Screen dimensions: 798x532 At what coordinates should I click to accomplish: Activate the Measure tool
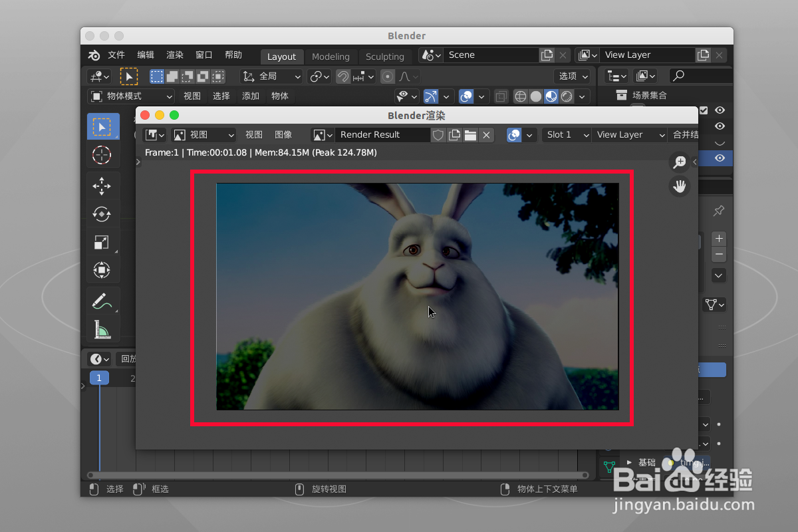(x=103, y=329)
